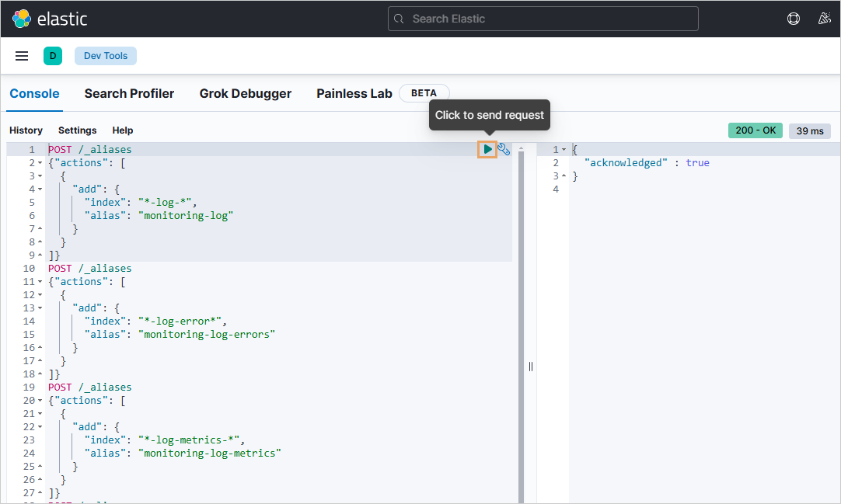Image resolution: width=841 pixels, height=504 pixels.
Task: Click the Search Elastic input field
Action: [x=543, y=19]
